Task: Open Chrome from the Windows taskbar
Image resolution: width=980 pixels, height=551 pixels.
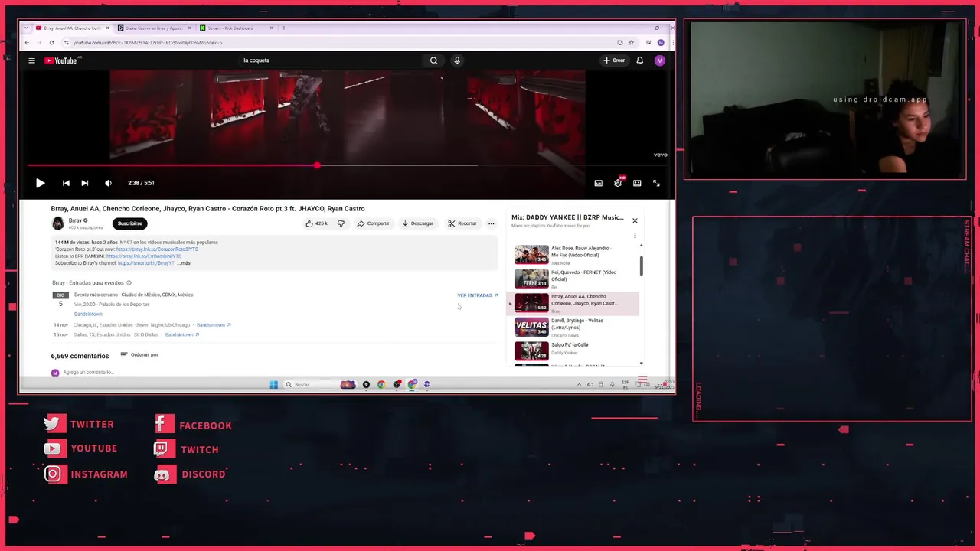Action: (381, 385)
